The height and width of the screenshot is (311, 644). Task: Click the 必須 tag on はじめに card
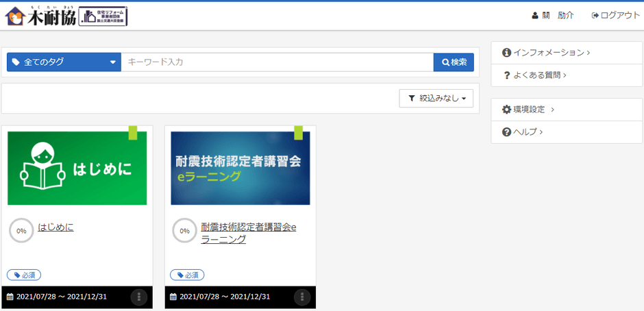(24, 275)
